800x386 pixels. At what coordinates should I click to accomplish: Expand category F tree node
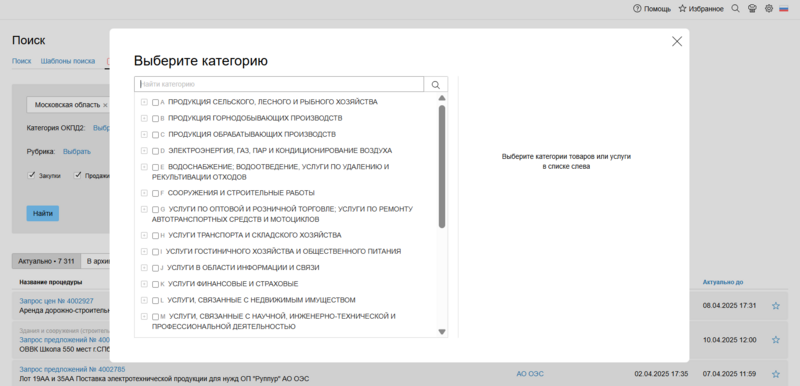[x=144, y=194]
